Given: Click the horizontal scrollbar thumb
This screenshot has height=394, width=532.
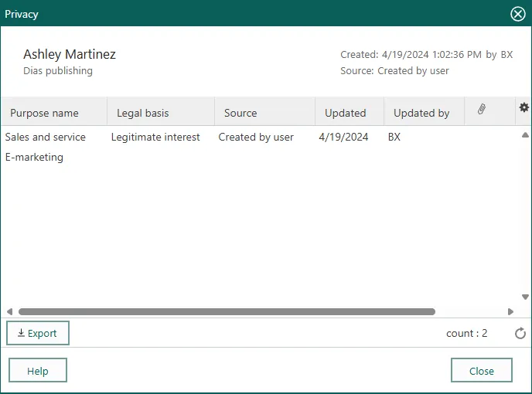Looking at the screenshot, I should 227,312.
